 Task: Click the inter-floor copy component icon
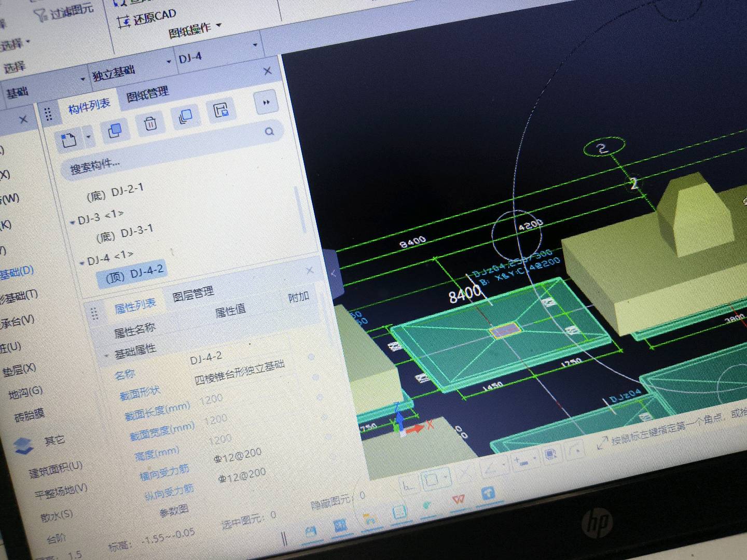(x=185, y=117)
